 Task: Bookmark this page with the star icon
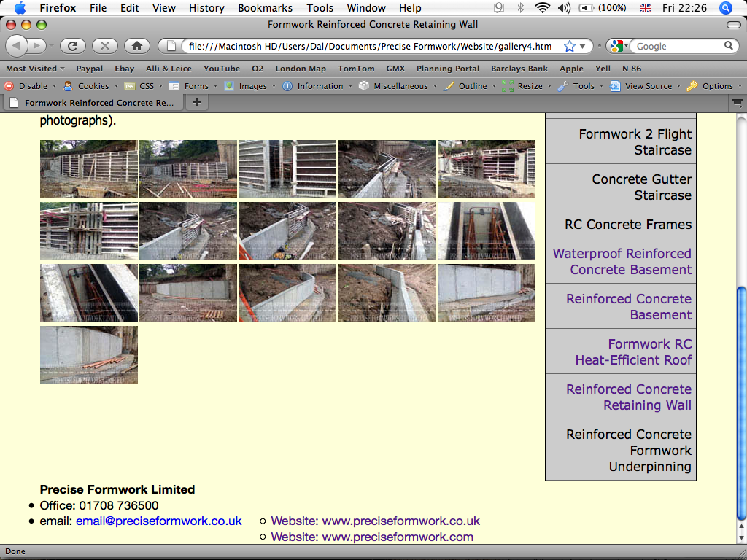click(x=569, y=46)
